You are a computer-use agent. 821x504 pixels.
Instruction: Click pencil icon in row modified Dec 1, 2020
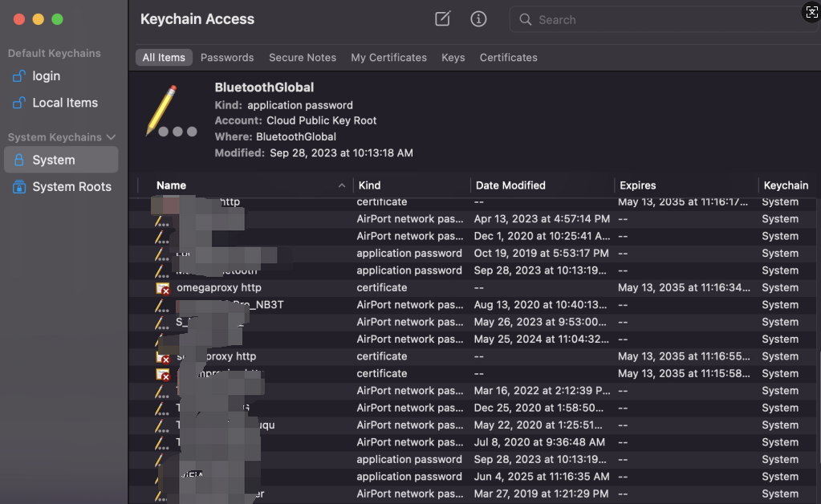(161, 238)
